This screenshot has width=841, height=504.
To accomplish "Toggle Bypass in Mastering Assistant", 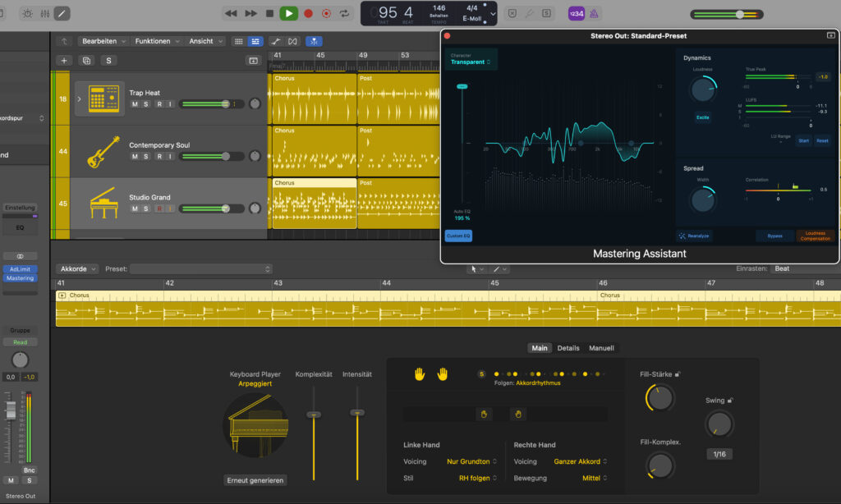I will [x=774, y=236].
